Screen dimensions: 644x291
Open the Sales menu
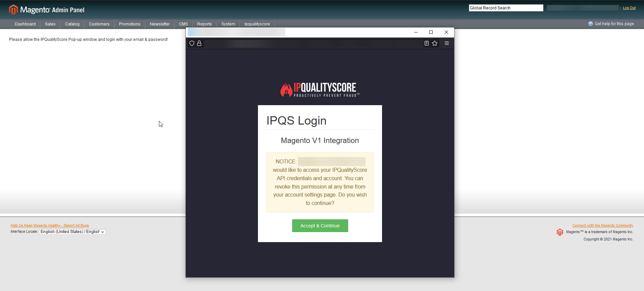(50, 24)
